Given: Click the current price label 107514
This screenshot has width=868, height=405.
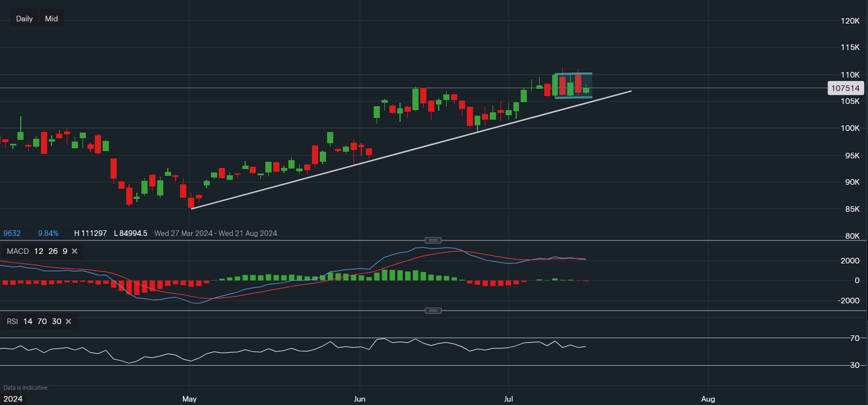Looking at the screenshot, I should tap(846, 88).
